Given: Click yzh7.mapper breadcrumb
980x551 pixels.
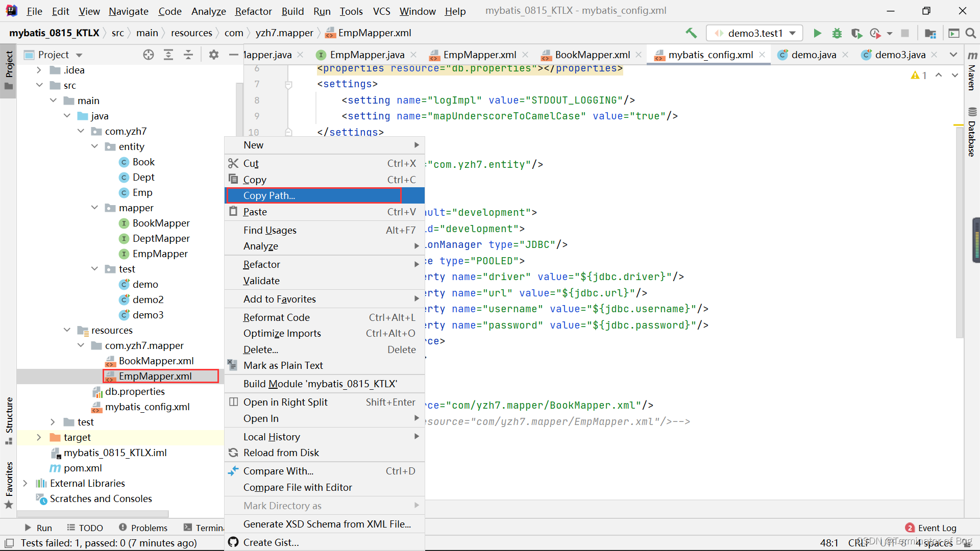Looking at the screenshot, I should click(284, 33).
